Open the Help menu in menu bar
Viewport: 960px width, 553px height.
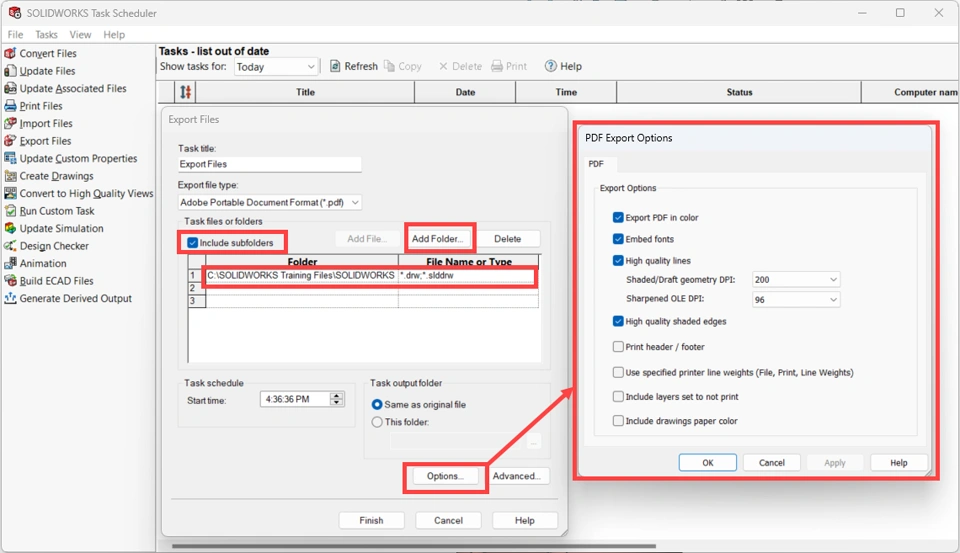coord(114,34)
